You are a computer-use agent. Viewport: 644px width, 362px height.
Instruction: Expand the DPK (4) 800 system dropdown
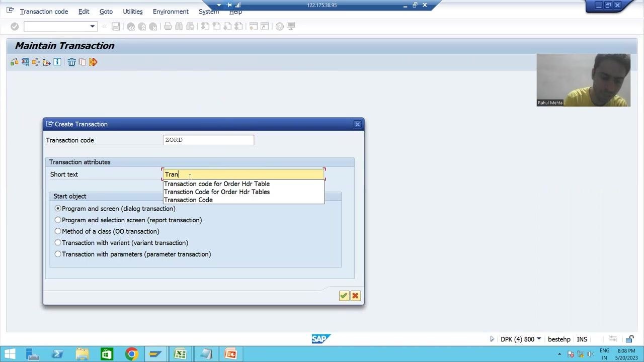(539, 339)
